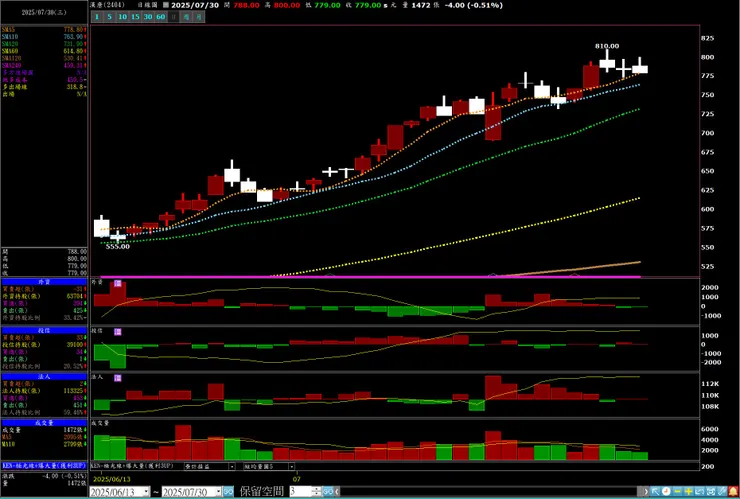Image resolution: width=740 pixels, height=499 pixels.
Task: Select the 10-minute chart interval
Action: click(x=122, y=17)
